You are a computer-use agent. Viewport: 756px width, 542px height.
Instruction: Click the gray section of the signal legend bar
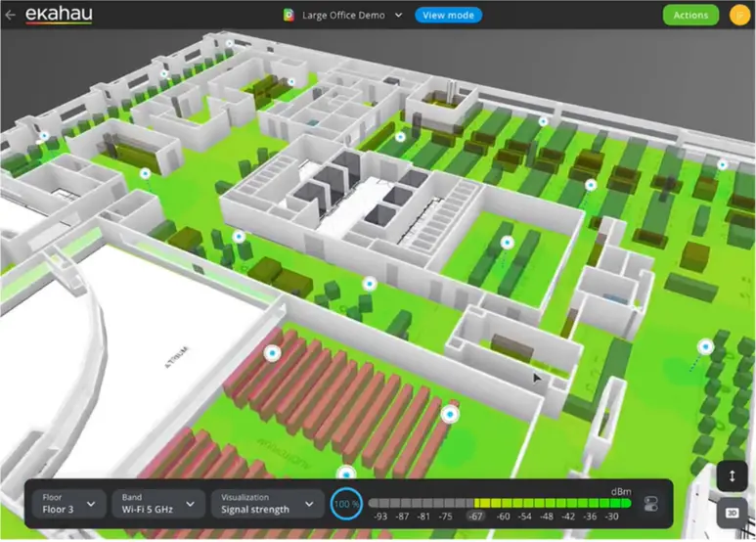tap(421, 503)
